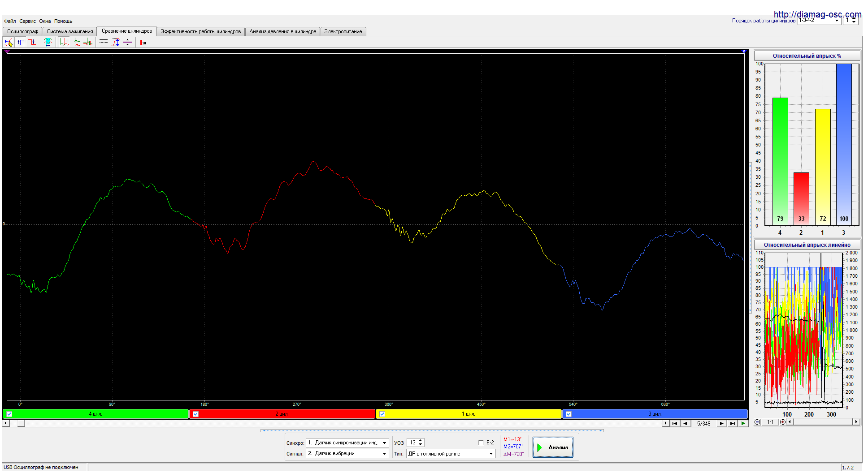Select the cyan waveform width tool
Screen dimensions: 868x473
pyautogui.click(x=48, y=43)
